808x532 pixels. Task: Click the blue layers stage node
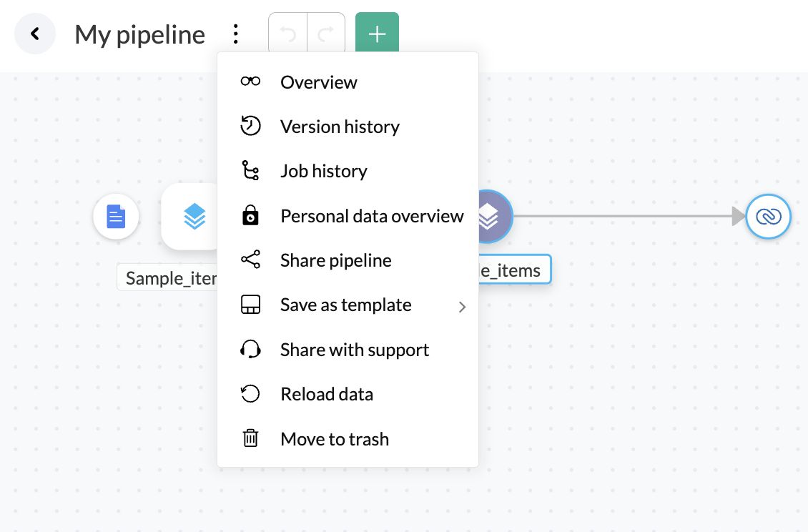click(192, 216)
